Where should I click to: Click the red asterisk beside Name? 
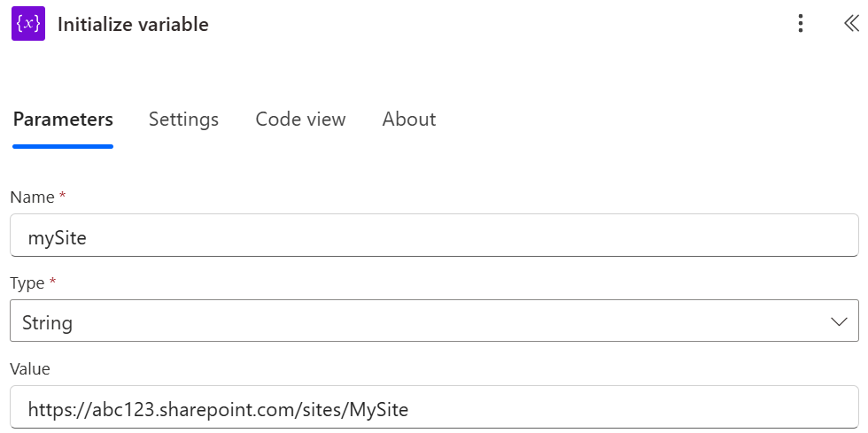pyautogui.click(x=62, y=196)
